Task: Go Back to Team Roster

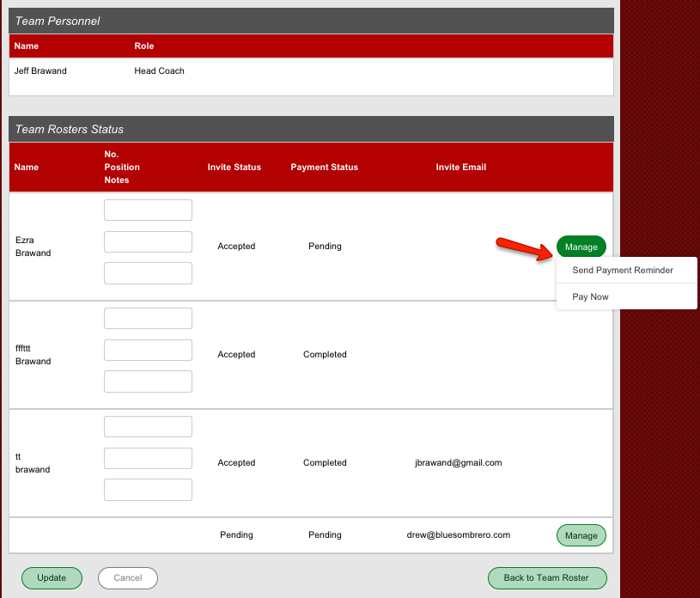Action: [547, 578]
